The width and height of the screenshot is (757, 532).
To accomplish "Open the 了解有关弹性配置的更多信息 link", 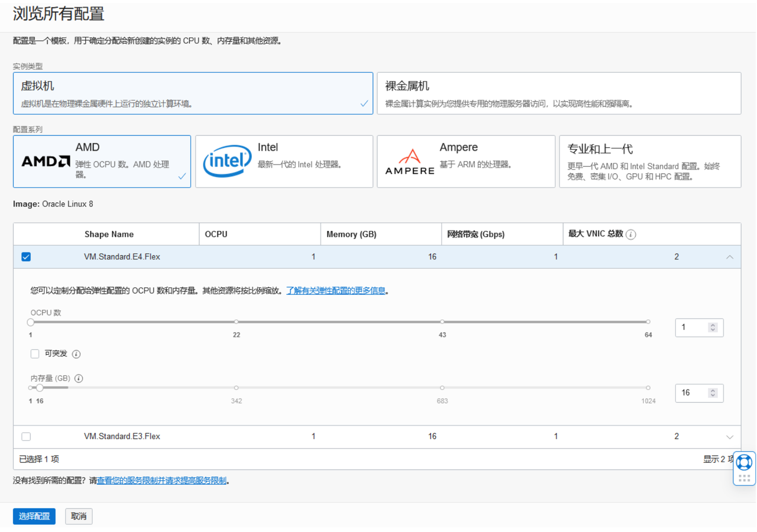I will [x=336, y=291].
